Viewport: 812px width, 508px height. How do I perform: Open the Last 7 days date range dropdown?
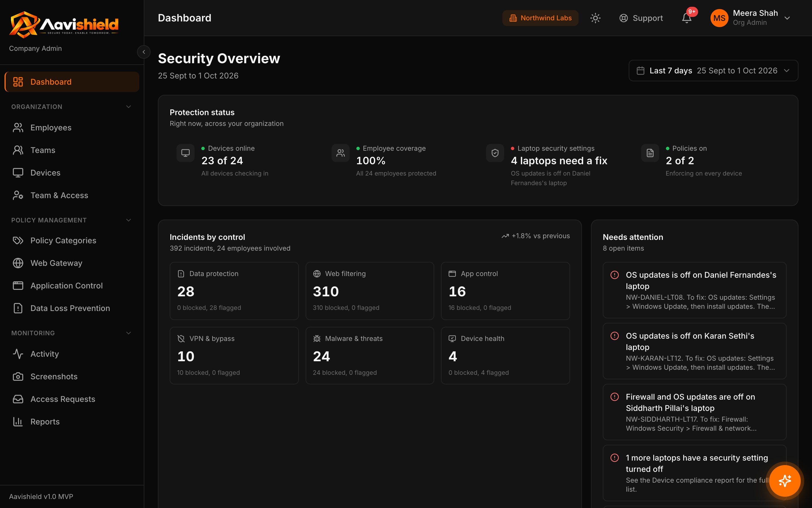(x=713, y=71)
